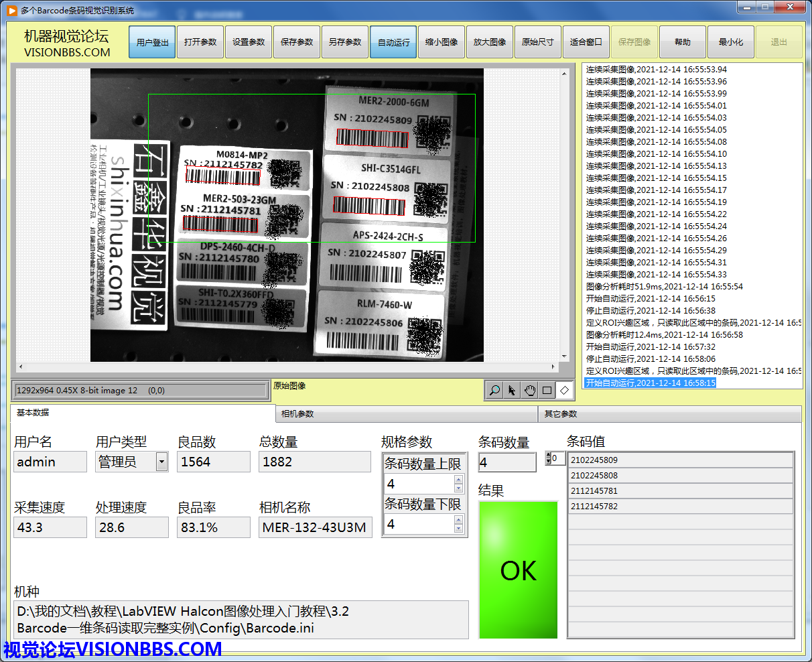Click the 打开参数 button
Screen dimensions: 812x662
point(200,42)
